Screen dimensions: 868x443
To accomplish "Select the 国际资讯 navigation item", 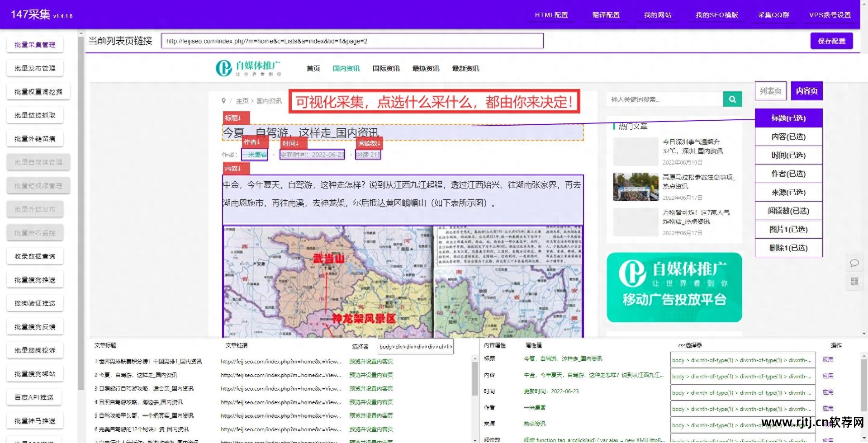I will [x=385, y=68].
